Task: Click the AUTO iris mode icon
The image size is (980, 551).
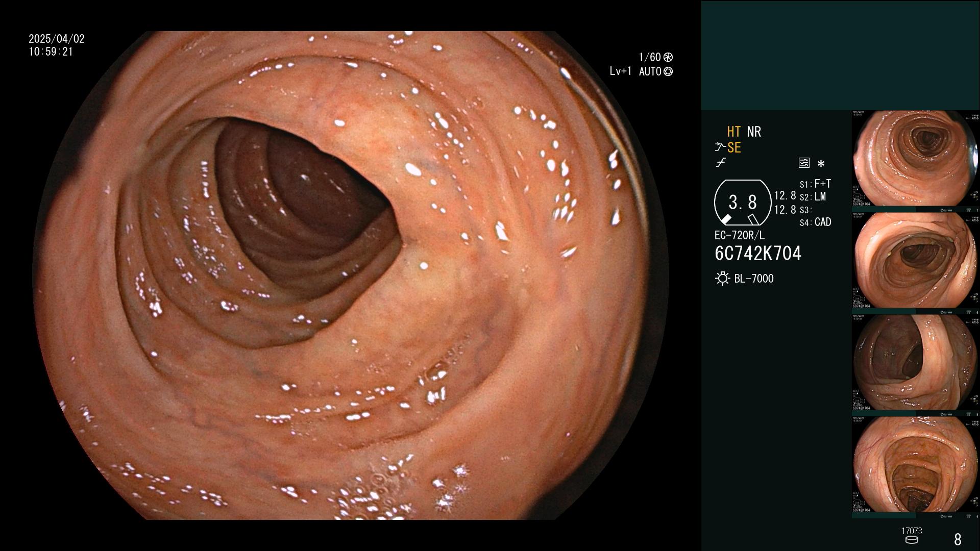Action: 668,71
